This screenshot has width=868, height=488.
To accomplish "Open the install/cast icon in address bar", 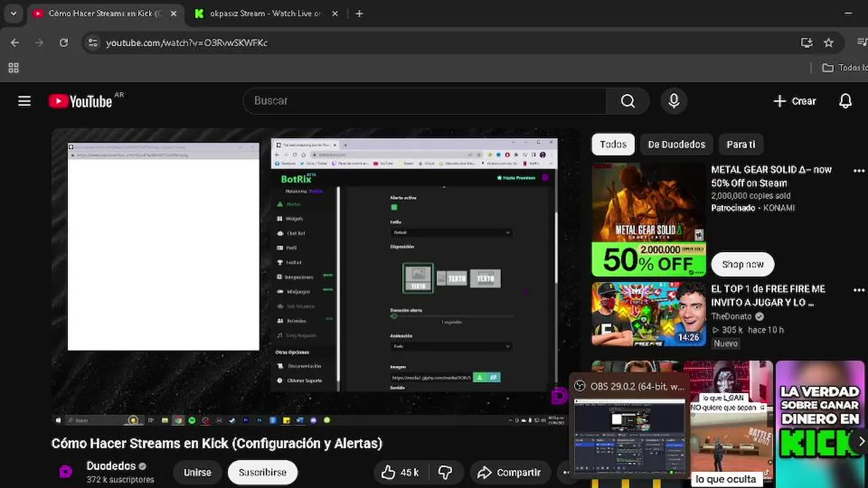I will pos(807,43).
